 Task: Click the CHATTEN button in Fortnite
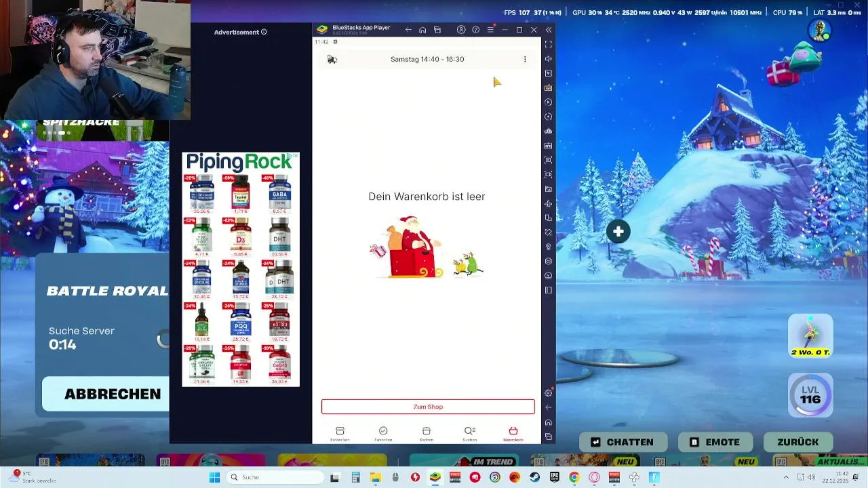(x=622, y=442)
